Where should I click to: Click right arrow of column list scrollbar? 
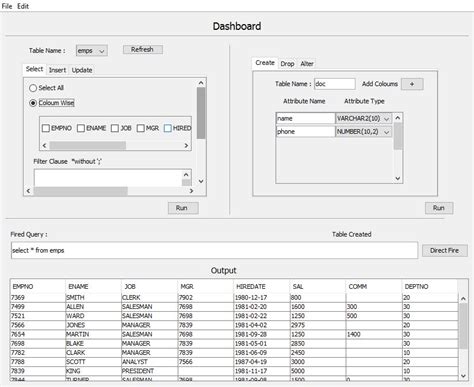(x=186, y=145)
